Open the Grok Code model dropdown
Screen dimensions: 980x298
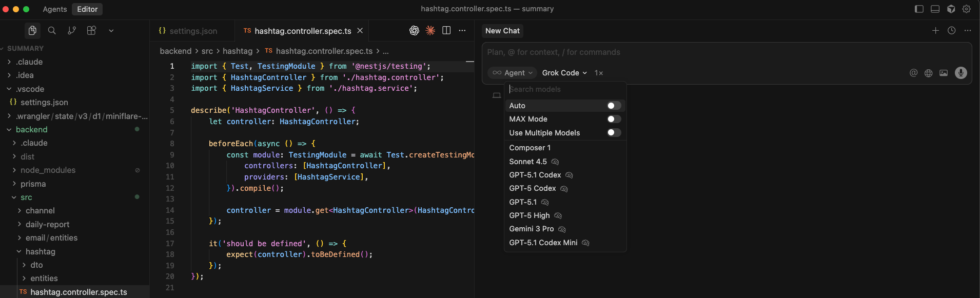click(x=564, y=73)
